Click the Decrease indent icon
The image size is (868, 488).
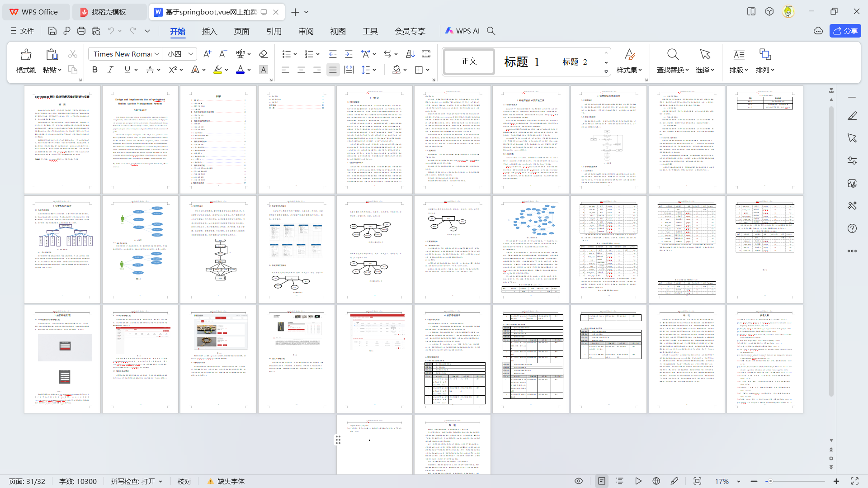point(333,54)
